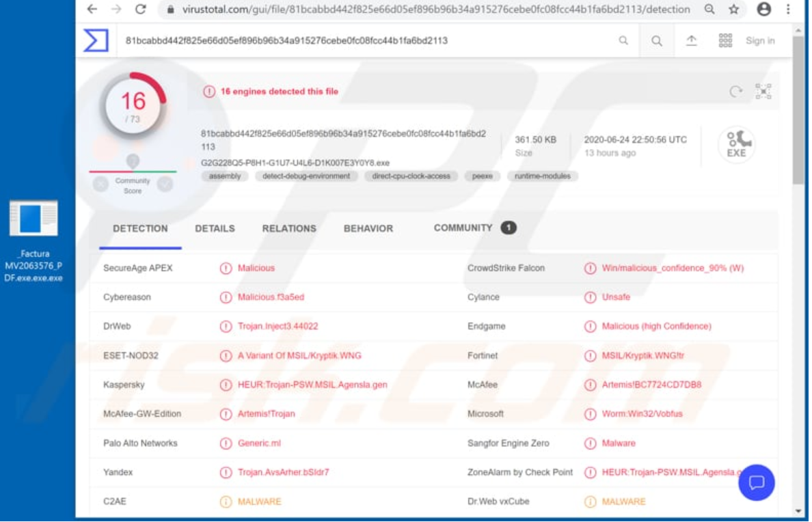Open the COMMUNITY tab

tap(464, 228)
